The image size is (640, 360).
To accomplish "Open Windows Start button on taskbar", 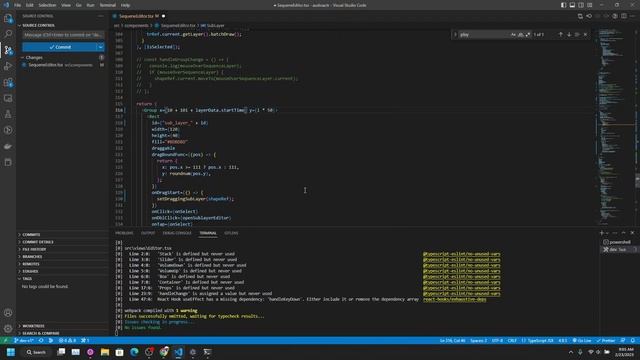I will click(x=11, y=352).
